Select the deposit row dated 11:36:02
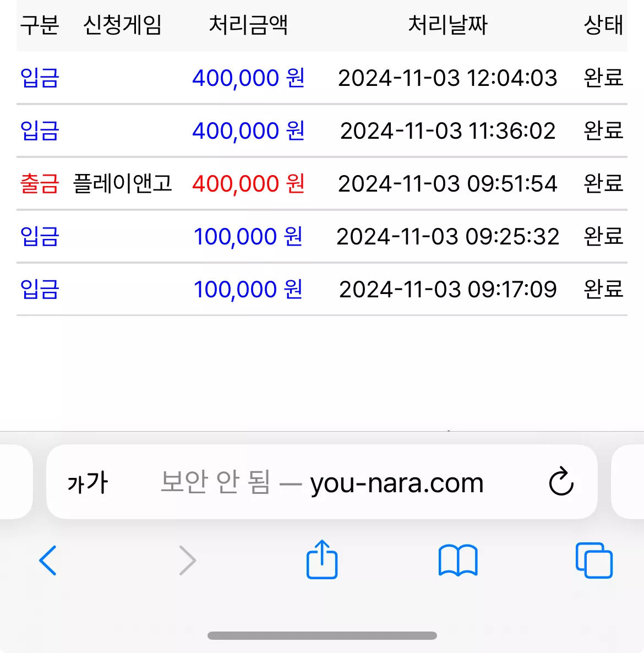Screen dimensions: 644x653 tap(322, 131)
